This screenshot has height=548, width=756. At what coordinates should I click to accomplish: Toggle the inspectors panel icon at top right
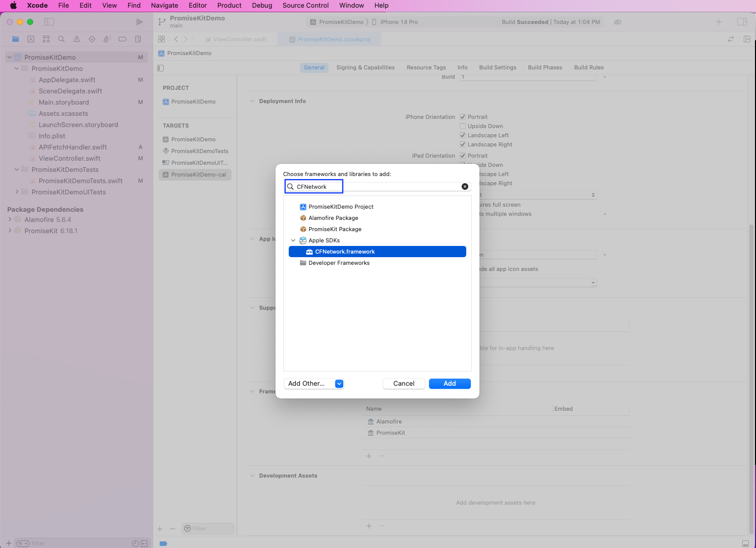coord(742,22)
